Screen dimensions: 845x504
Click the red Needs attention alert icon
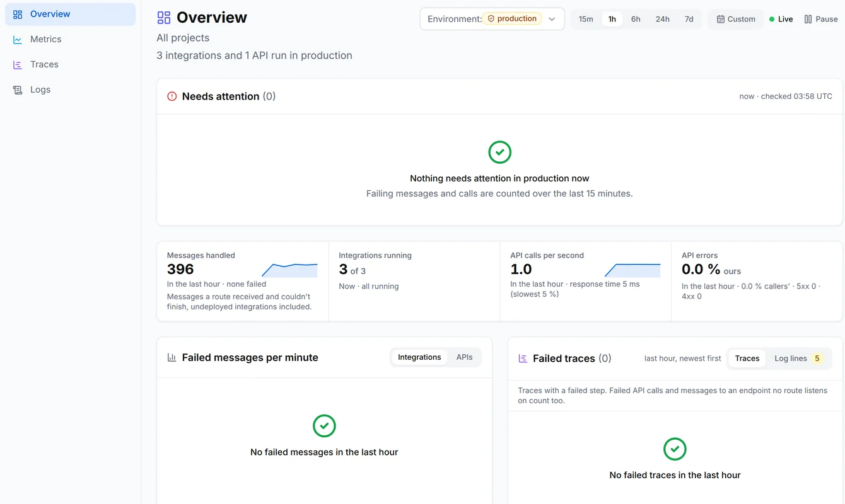[x=172, y=96]
